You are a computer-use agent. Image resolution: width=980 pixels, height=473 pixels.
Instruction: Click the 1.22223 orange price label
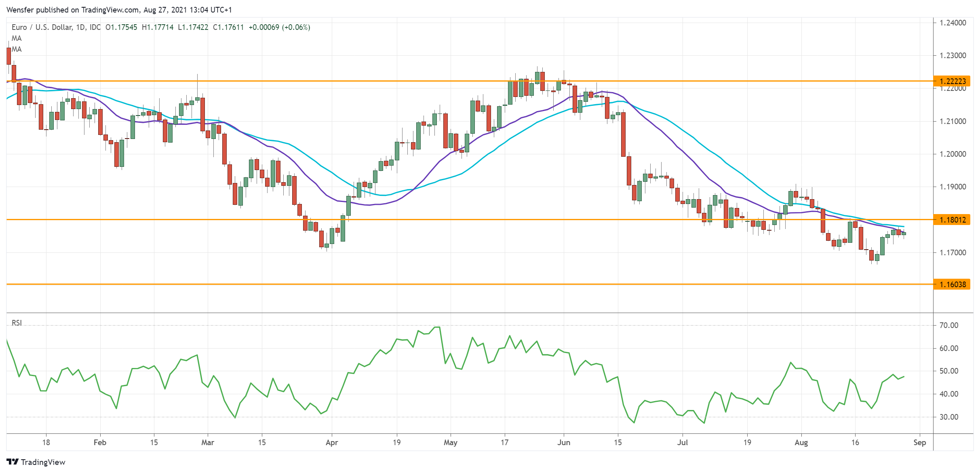[x=952, y=81]
